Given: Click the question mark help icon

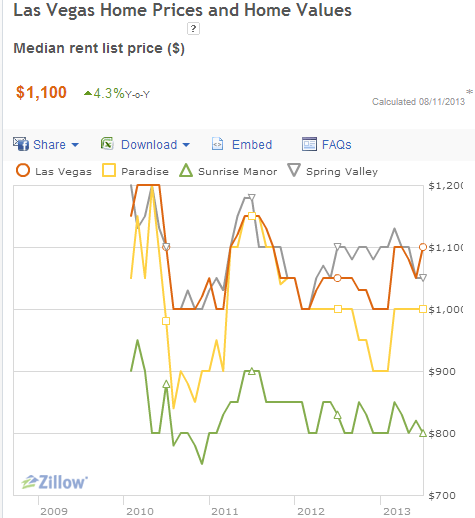Looking at the screenshot, I should [193, 29].
